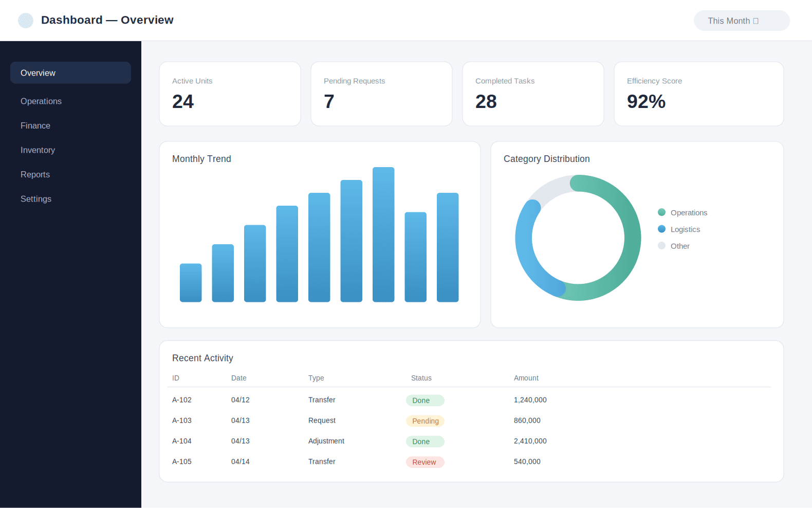Image resolution: width=812 pixels, height=508 pixels.
Task: Click the gray Other legend dot
Action: point(661,246)
